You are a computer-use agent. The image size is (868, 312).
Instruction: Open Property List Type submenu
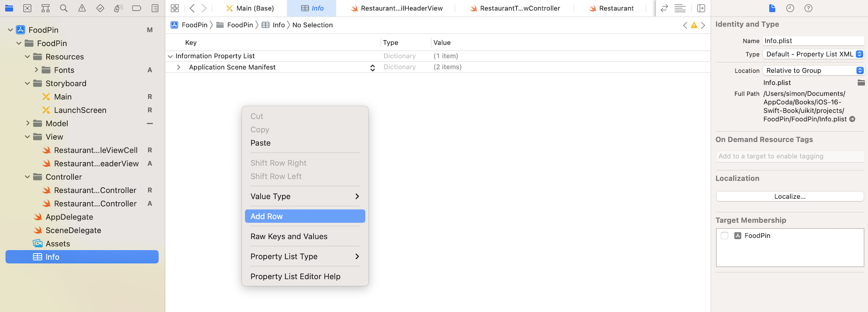point(305,256)
